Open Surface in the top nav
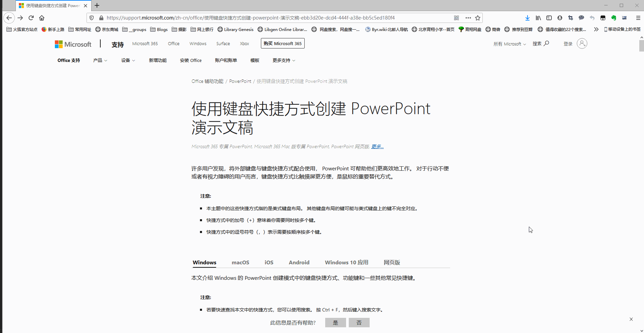Viewport: 644px width, 333px height. click(x=223, y=43)
